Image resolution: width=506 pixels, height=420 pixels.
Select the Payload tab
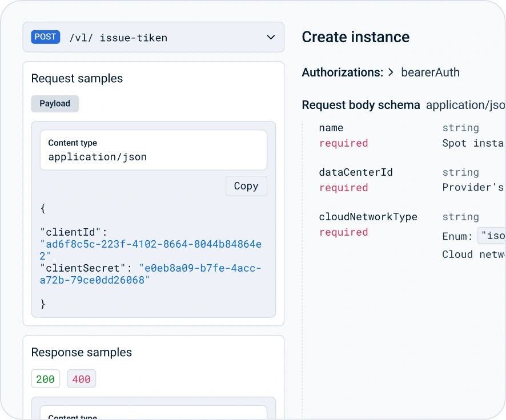[x=55, y=103]
